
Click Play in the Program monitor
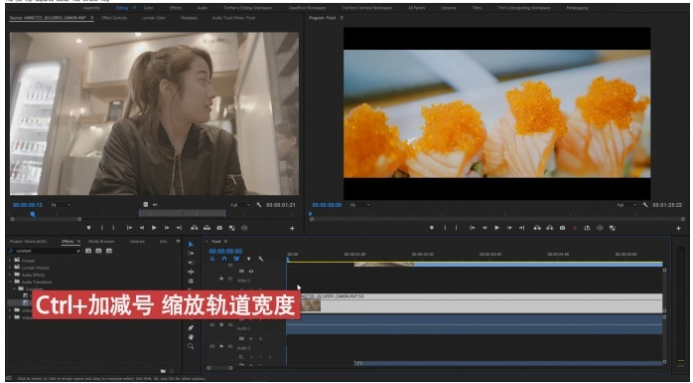[497, 228]
